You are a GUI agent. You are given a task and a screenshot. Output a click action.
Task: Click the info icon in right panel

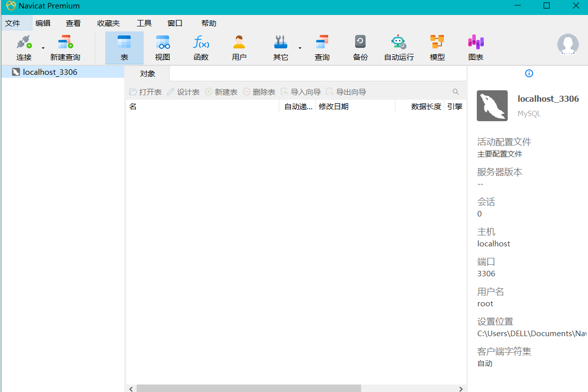(529, 73)
